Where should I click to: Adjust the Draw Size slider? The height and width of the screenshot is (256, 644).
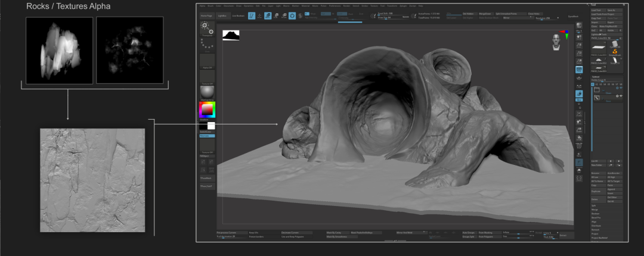click(x=394, y=18)
